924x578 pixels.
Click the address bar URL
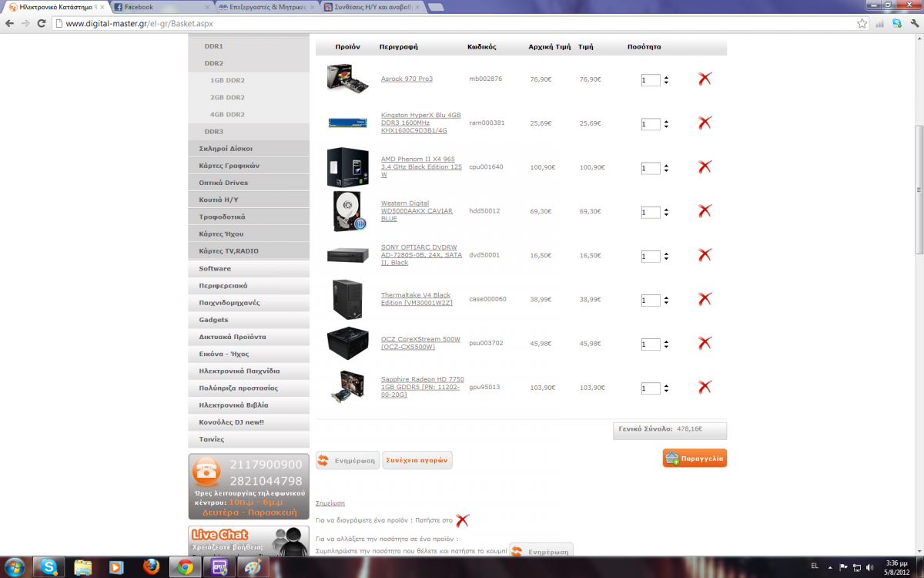point(453,23)
